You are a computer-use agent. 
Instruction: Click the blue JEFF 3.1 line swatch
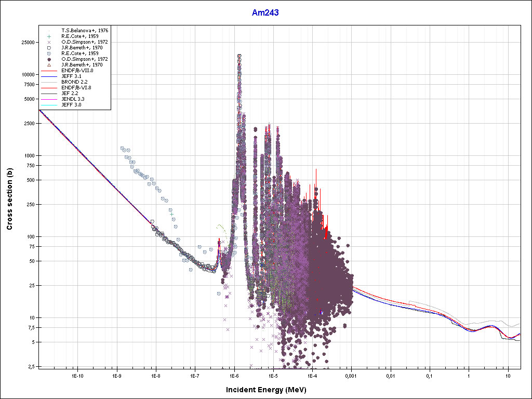coord(49,76)
